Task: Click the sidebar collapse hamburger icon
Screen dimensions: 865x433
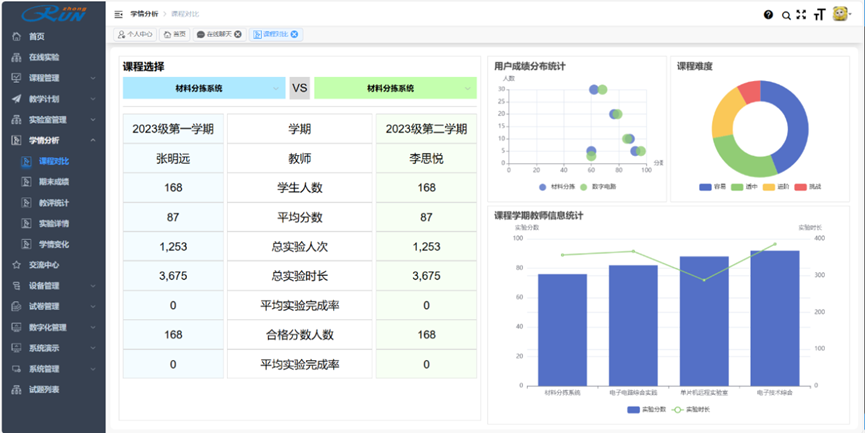Action: point(119,14)
